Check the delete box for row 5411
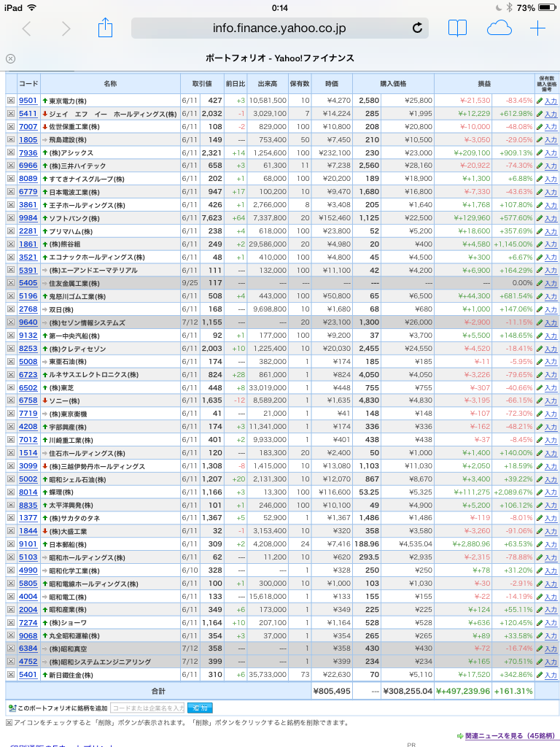The image size is (560, 747). coord(10,114)
